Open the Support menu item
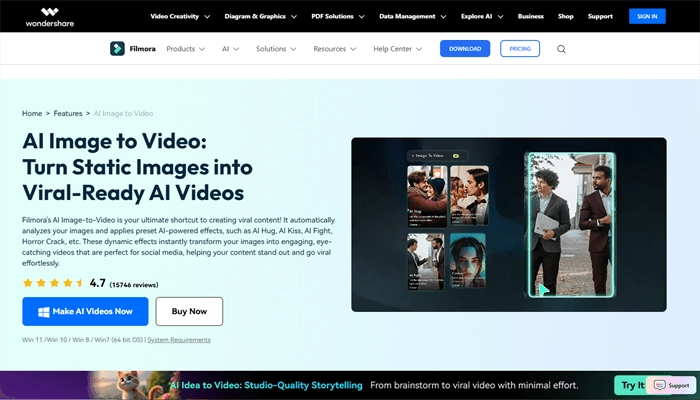Viewport: 700px width, 400px height. 600,17
